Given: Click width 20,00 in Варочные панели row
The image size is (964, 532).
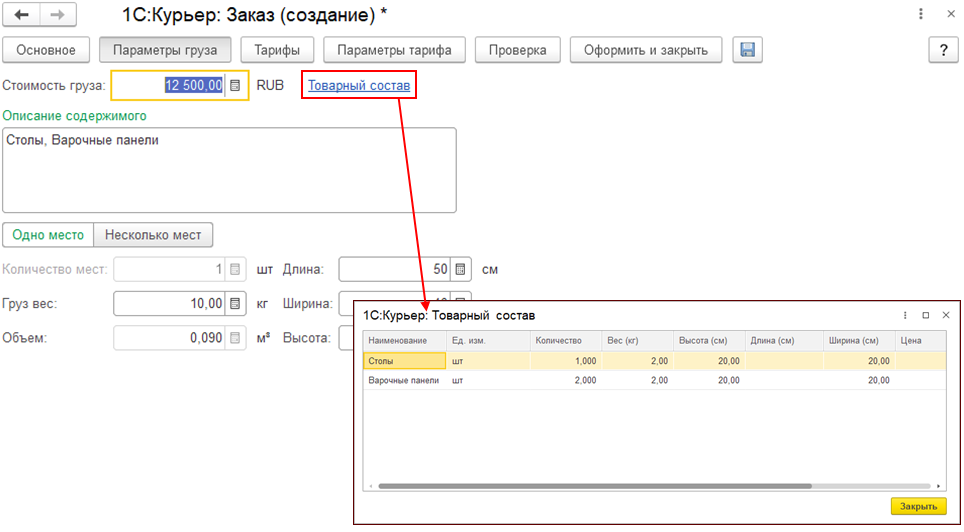Looking at the screenshot, I should coord(859,380).
